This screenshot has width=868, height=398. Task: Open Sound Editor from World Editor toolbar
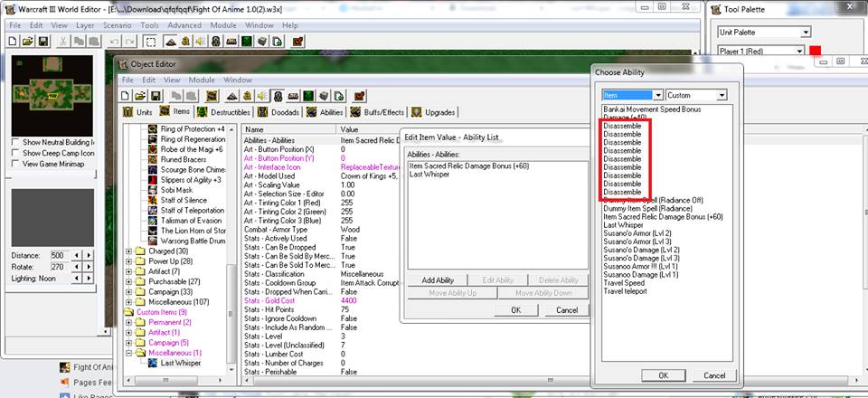pos(201,41)
